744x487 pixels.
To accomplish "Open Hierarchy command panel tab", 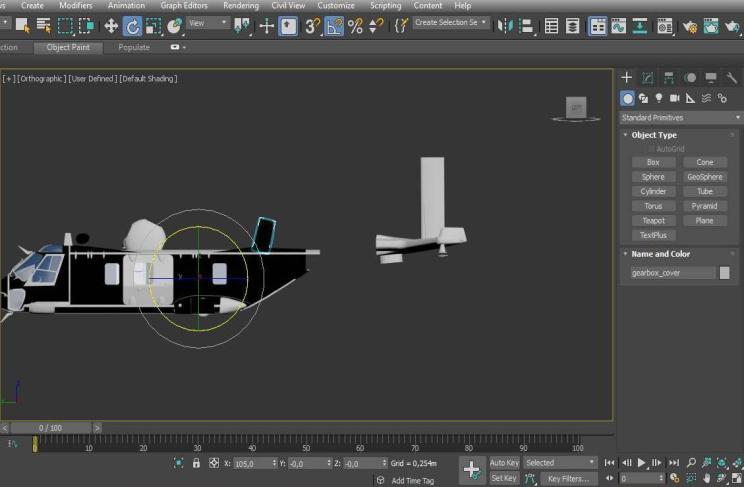I will pyautogui.click(x=669, y=77).
